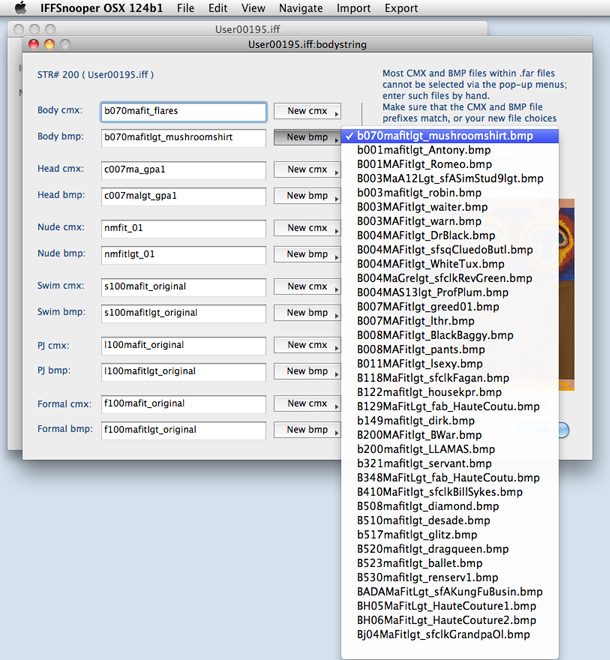This screenshot has height=660, width=610.
Task: Pick B007MAFitlgt_greed01.bmp
Action: coord(450,307)
